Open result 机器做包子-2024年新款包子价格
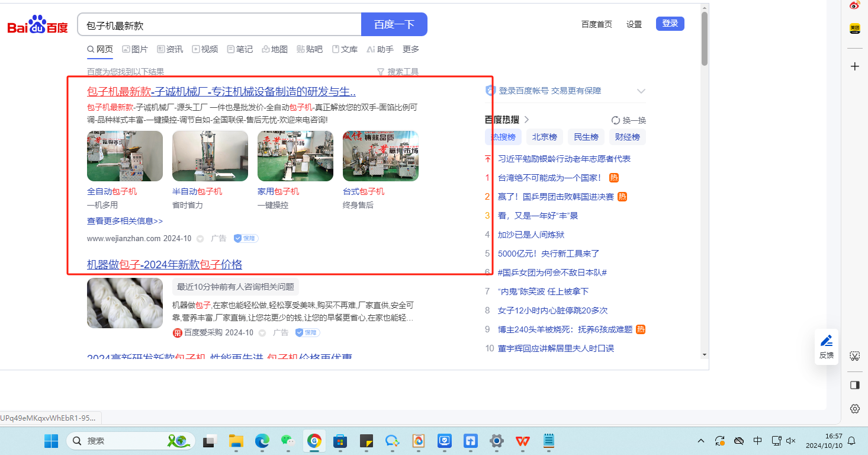Viewport: 868px width, 455px height. 165,264
